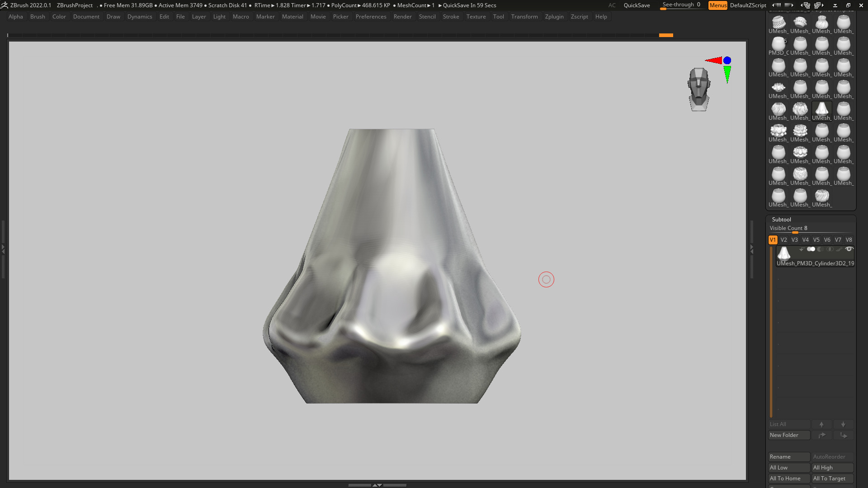The height and width of the screenshot is (488, 868).
Task: Collapse the Subtool palette header
Action: pyautogui.click(x=781, y=220)
